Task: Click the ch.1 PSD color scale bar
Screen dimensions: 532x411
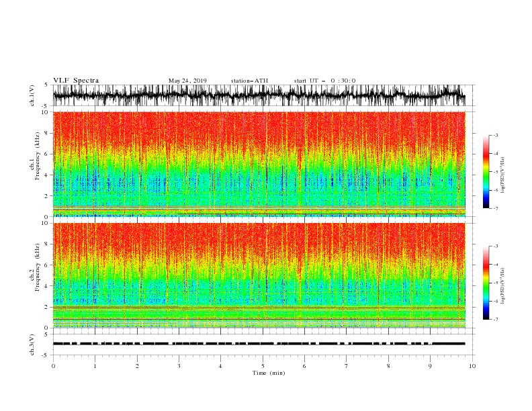Action: tap(486, 172)
